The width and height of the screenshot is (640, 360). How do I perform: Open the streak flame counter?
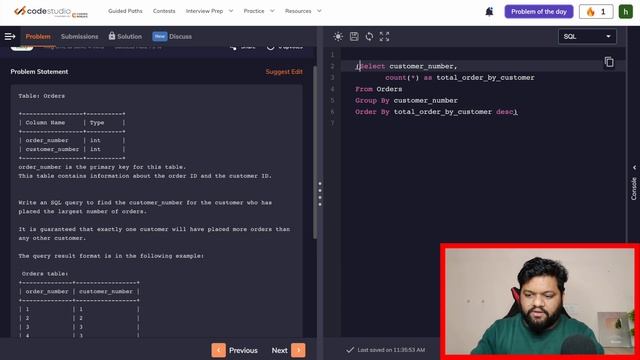click(x=596, y=11)
